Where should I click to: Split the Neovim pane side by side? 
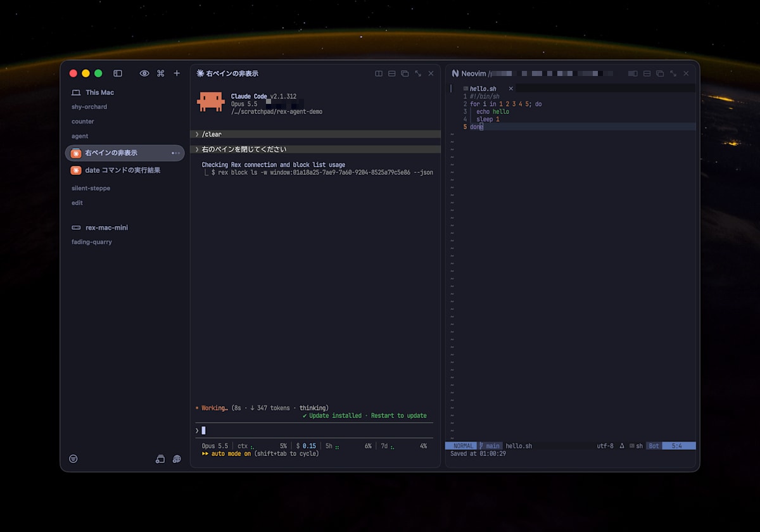pos(633,73)
